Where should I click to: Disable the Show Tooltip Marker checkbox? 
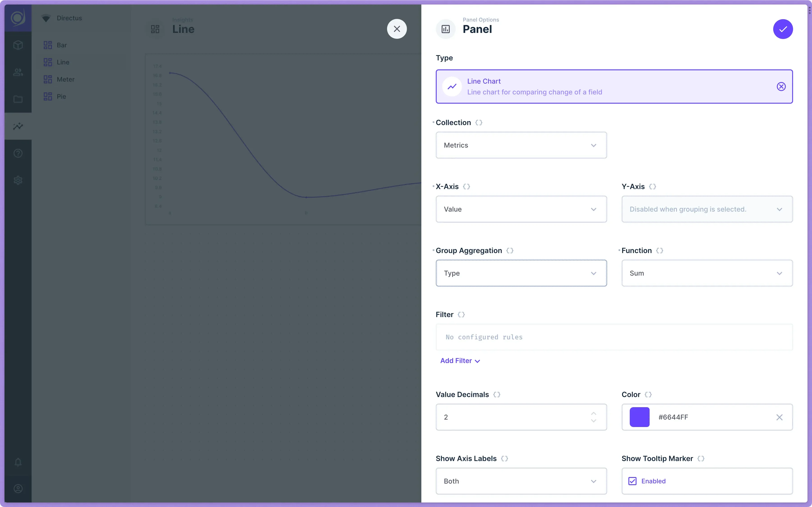(x=632, y=481)
